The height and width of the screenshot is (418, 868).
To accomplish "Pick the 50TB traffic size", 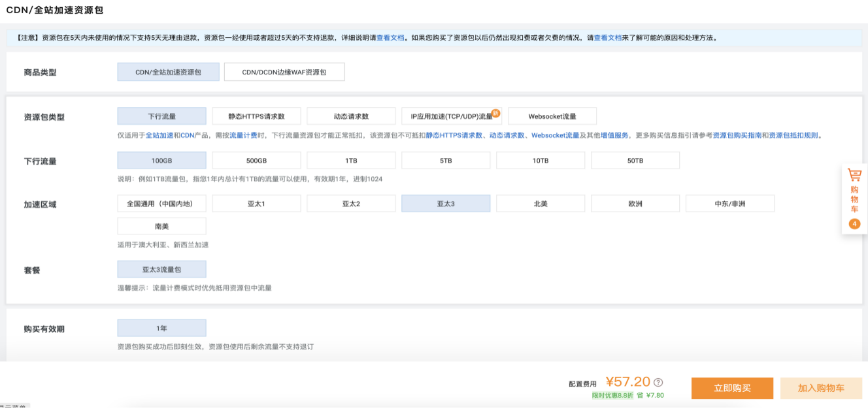I will (x=635, y=161).
